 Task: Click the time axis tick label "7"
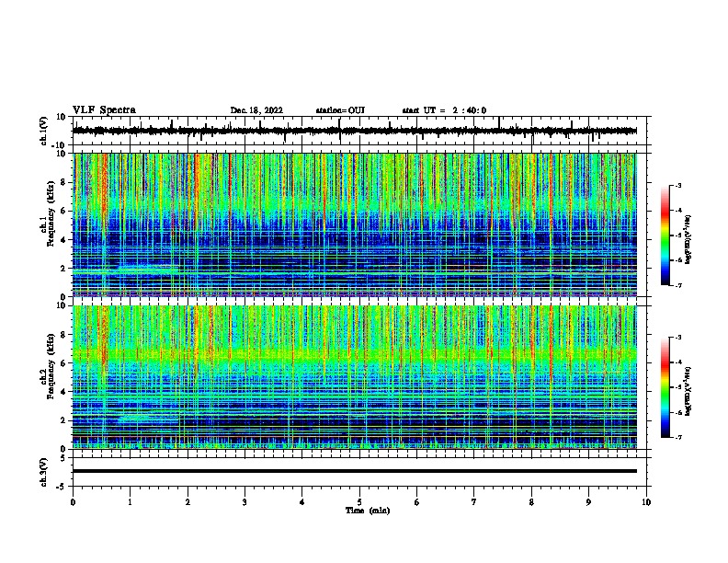[x=474, y=502]
